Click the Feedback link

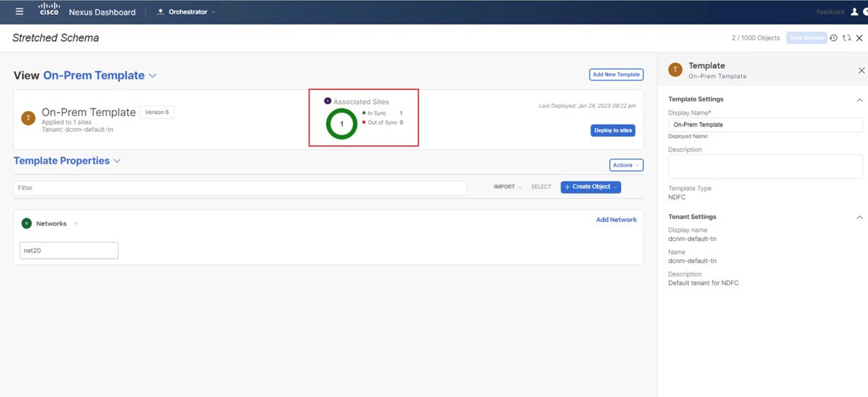click(830, 12)
